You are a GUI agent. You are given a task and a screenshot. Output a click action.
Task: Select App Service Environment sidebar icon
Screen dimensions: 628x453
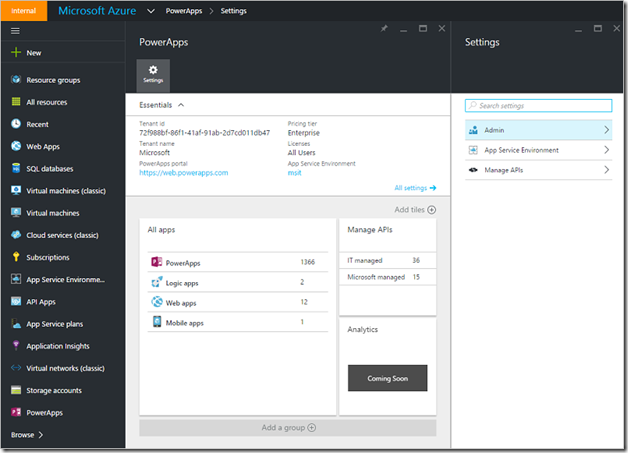click(16, 279)
